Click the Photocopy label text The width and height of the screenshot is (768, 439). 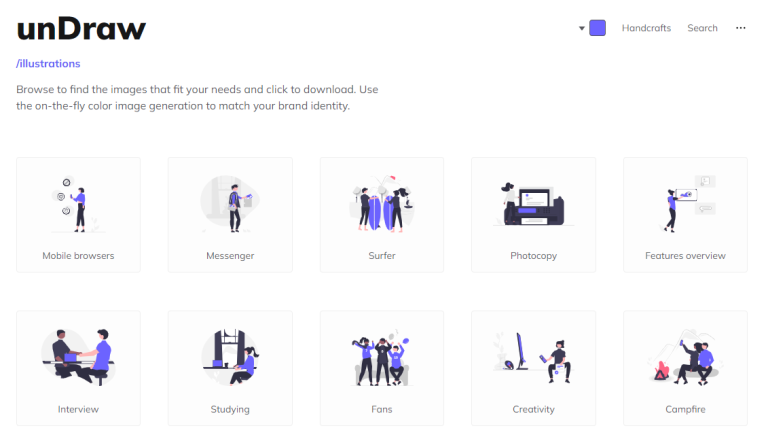(533, 256)
